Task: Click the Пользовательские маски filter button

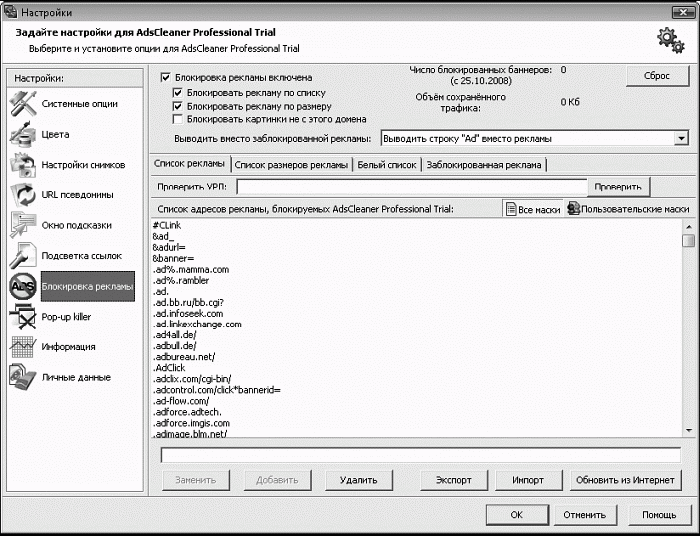Action: [x=628, y=209]
